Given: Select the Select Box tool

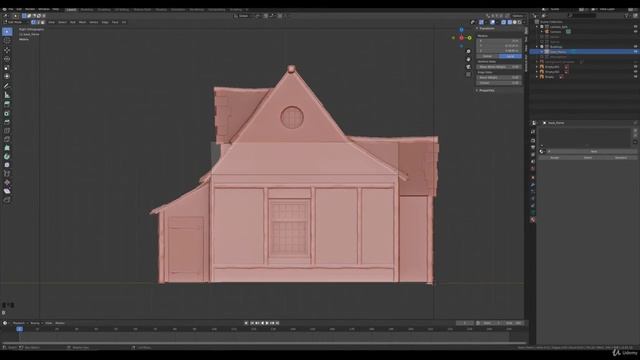Looking at the screenshot, I should [x=7, y=31].
